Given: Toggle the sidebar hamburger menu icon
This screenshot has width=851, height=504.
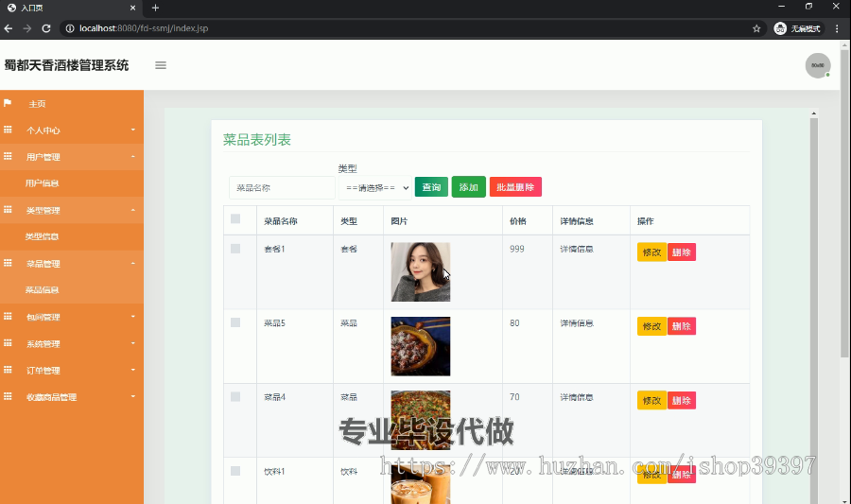Looking at the screenshot, I should tap(161, 65).
